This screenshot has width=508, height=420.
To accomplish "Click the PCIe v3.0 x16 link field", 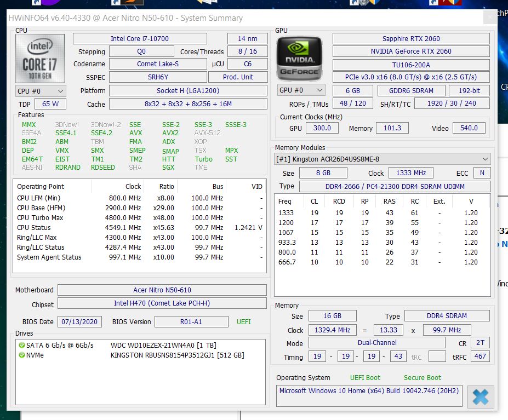I will (x=411, y=77).
